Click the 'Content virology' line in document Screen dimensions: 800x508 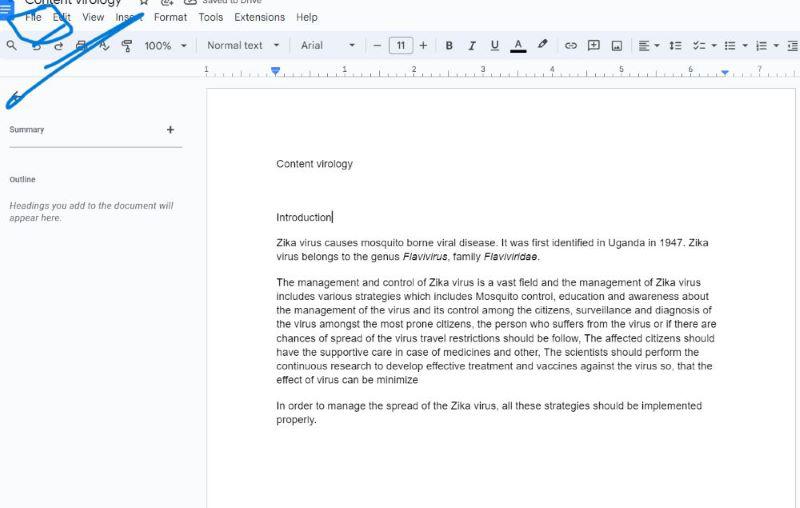[314, 164]
